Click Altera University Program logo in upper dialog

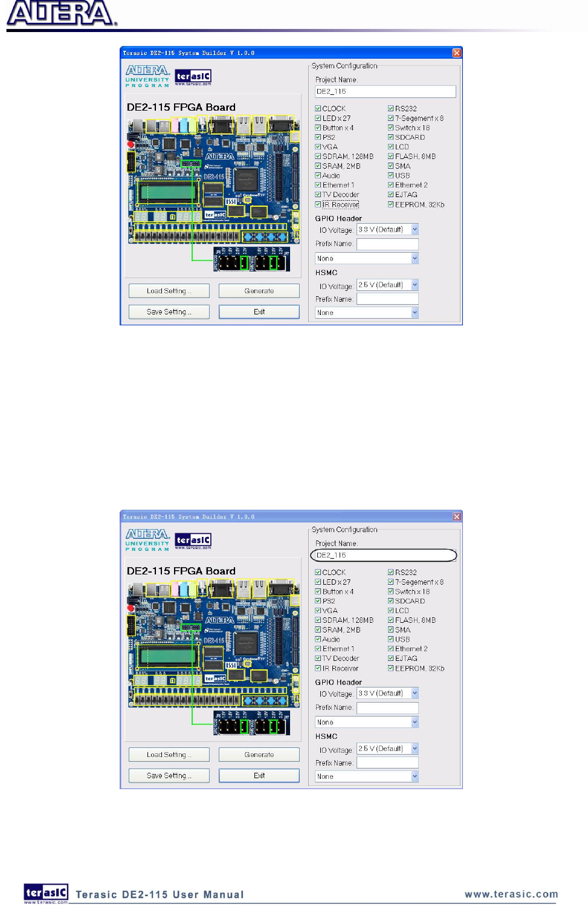click(x=147, y=76)
